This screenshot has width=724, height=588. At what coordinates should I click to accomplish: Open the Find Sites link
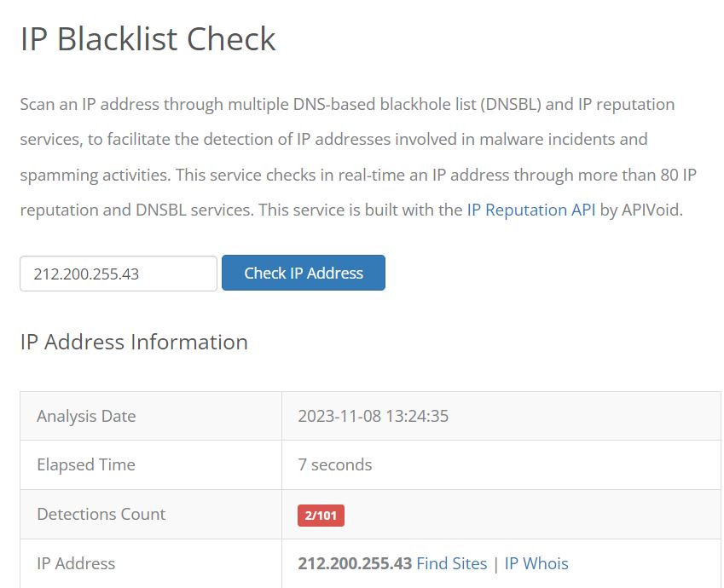tap(452, 563)
